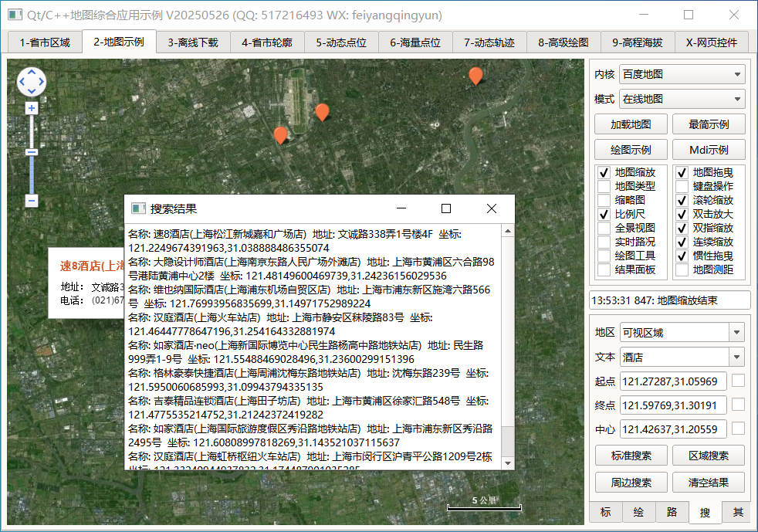Click the 周边搜索 button
The image size is (758, 532).
coord(631,482)
